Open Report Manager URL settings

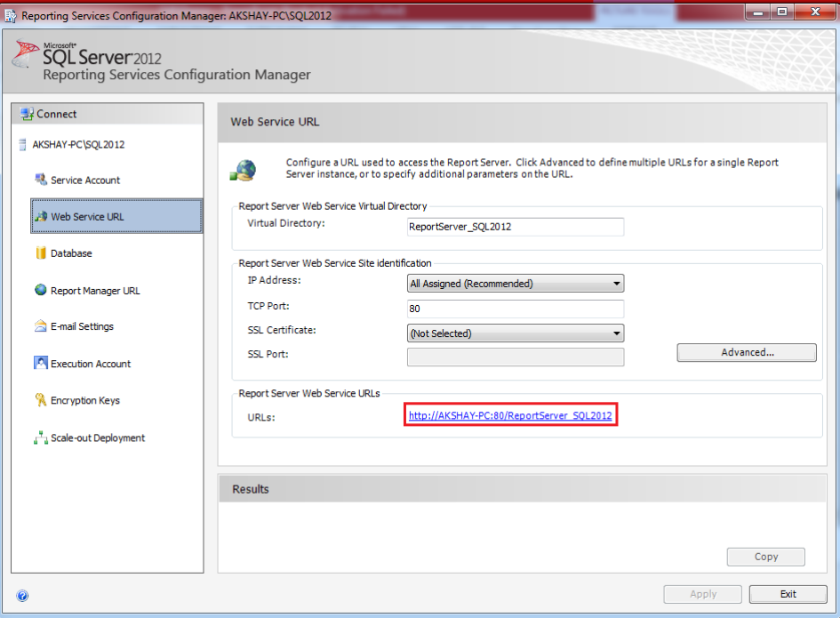(x=95, y=291)
